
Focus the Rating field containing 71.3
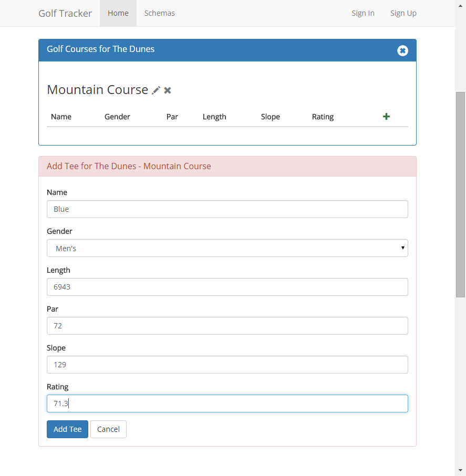click(227, 403)
